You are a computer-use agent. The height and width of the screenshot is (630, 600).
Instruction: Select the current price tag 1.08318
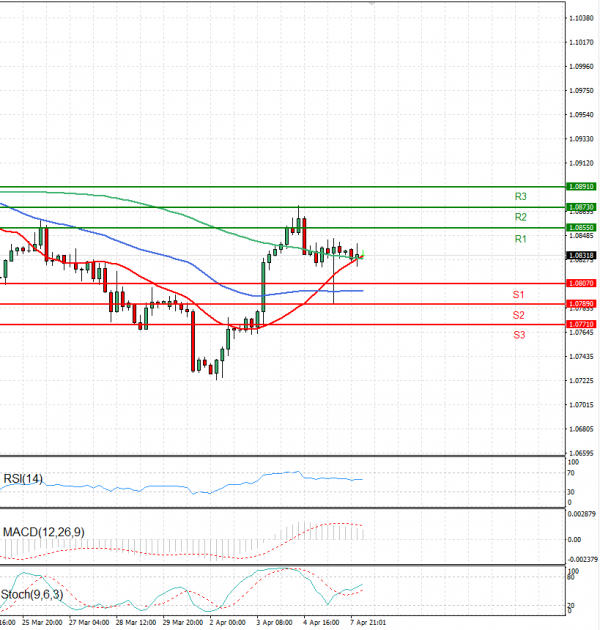(x=581, y=255)
